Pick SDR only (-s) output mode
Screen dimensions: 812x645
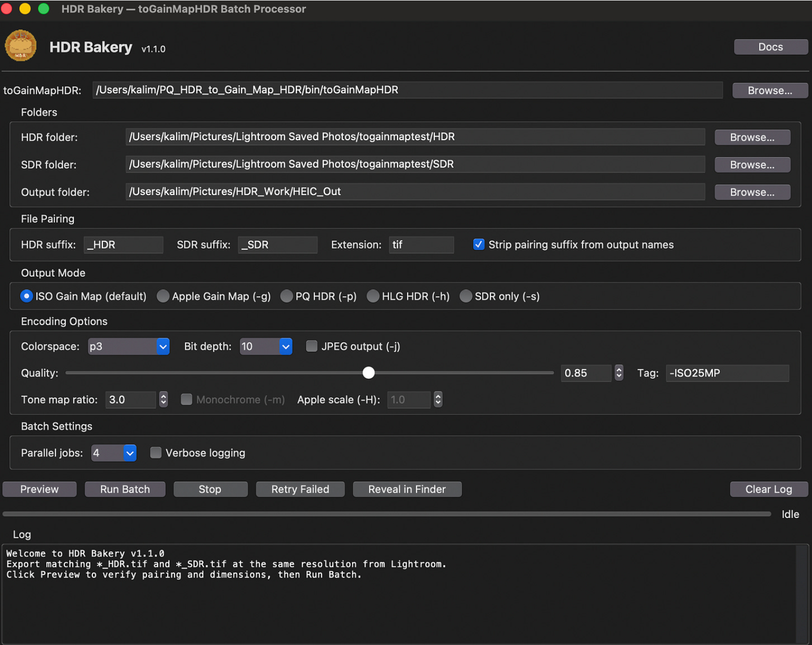pyautogui.click(x=466, y=297)
